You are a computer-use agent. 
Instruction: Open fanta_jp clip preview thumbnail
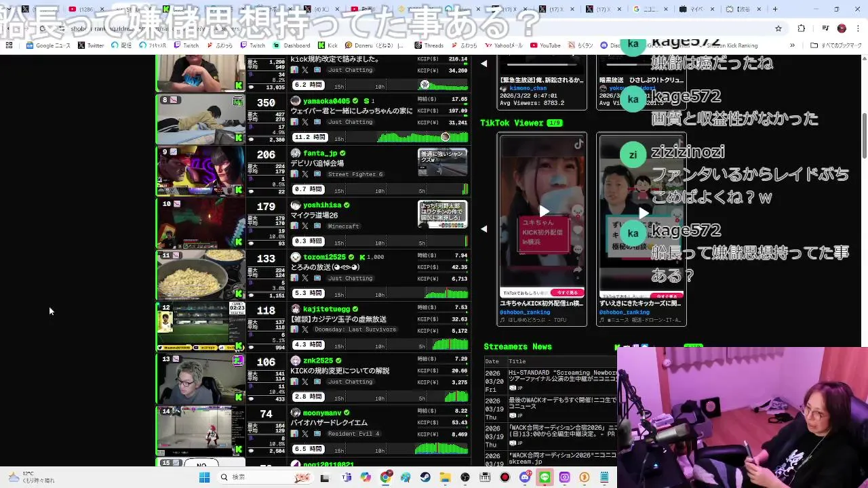pos(442,163)
